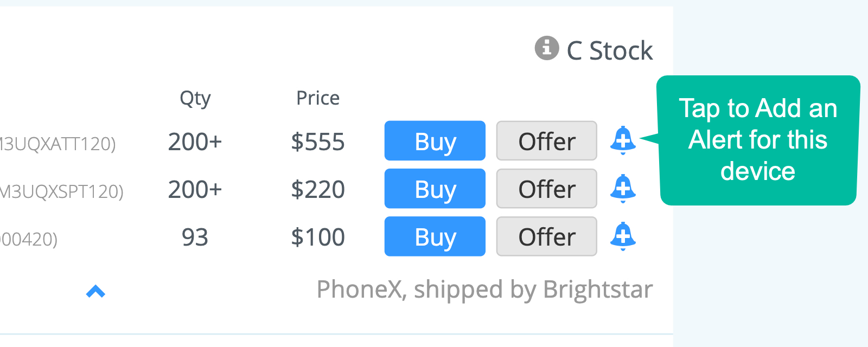Click the $555 price value
Screen dimensions: 868x347
(x=317, y=142)
